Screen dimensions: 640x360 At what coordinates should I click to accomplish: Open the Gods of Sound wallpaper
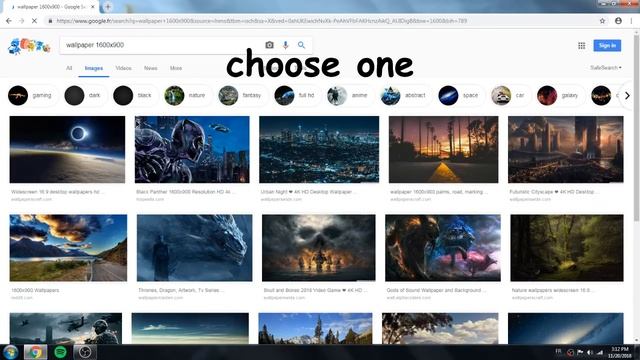(442, 248)
